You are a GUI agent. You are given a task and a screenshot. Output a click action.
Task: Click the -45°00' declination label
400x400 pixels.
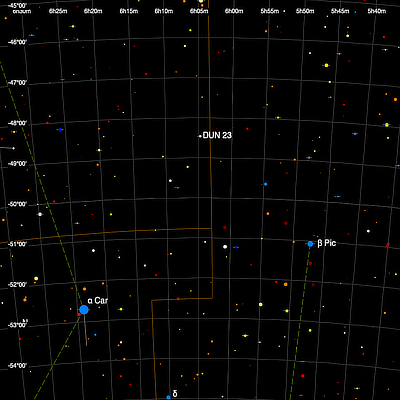[x=17, y=5]
